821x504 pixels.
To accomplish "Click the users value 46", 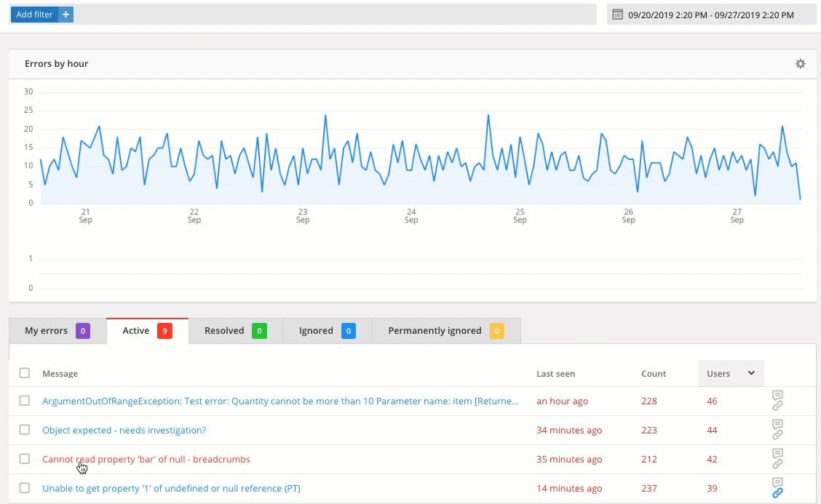I will tap(712, 401).
